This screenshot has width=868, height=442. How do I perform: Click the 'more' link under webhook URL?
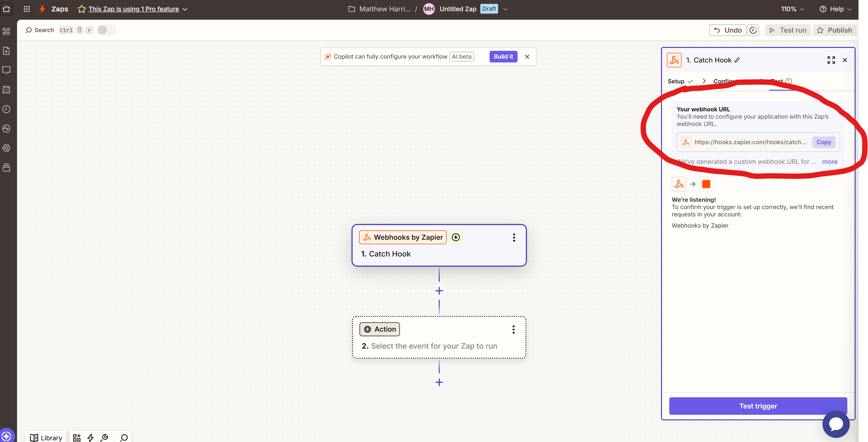830,162
